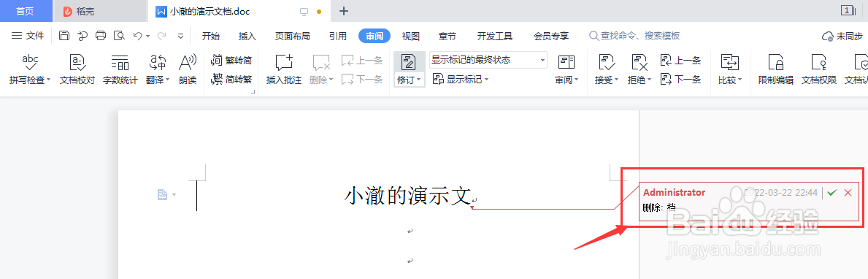Screen dimensions: 868x279
Task: Accept the revision with green checkmark
Action: coord(832,193)
